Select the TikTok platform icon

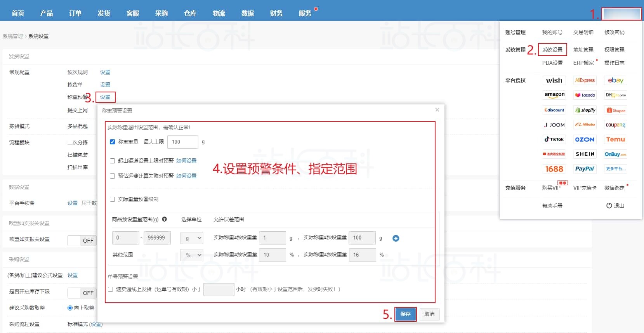(554, 139)
